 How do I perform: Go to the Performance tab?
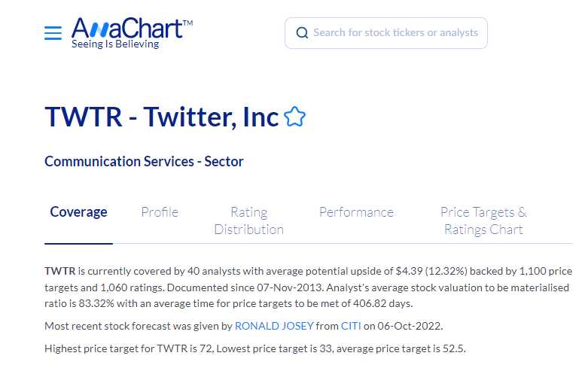356,212
